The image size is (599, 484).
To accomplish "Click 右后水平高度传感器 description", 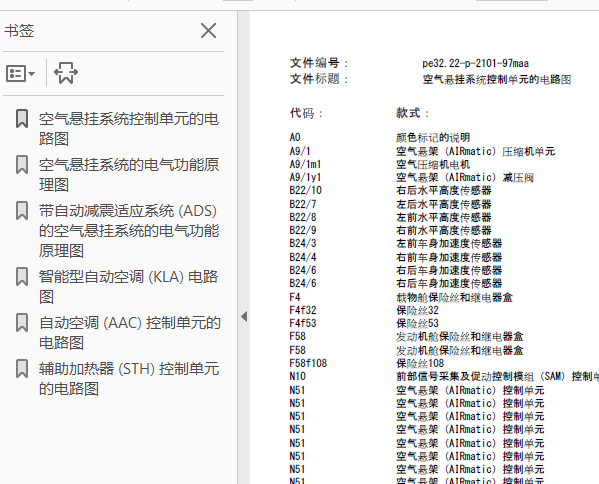I will point(444,190).
